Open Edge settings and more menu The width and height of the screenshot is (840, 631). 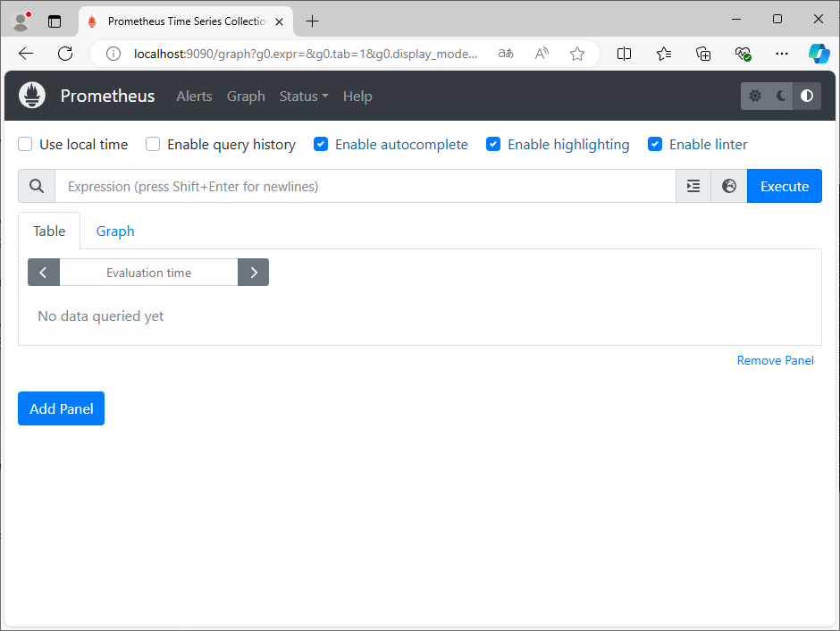pyautogui.click(x=782, y=54)
